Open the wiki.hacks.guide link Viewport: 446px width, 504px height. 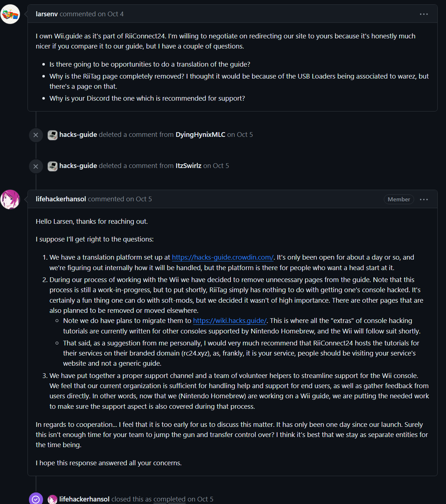click(x=230, y=321)
